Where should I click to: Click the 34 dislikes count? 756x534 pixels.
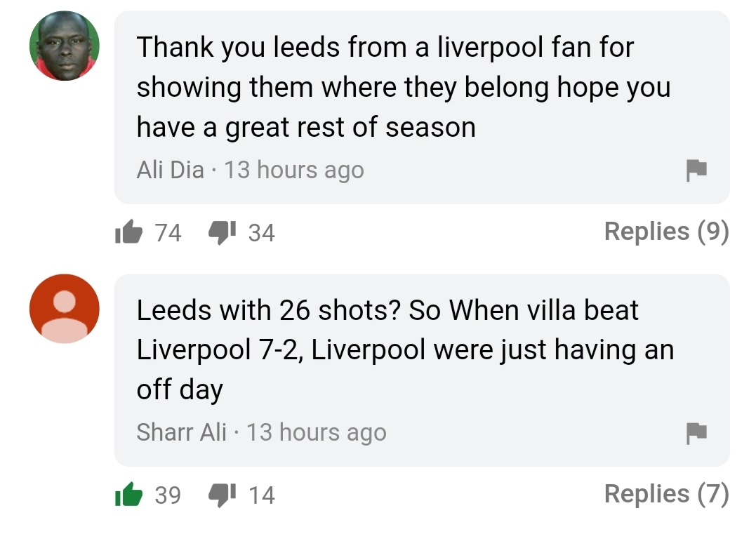coord(261,233)
